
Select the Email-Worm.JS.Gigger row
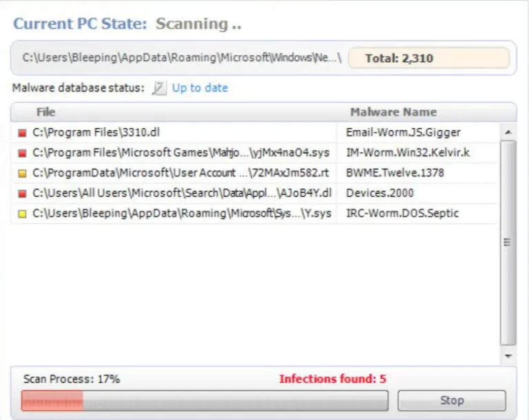[x=255, y=133]
